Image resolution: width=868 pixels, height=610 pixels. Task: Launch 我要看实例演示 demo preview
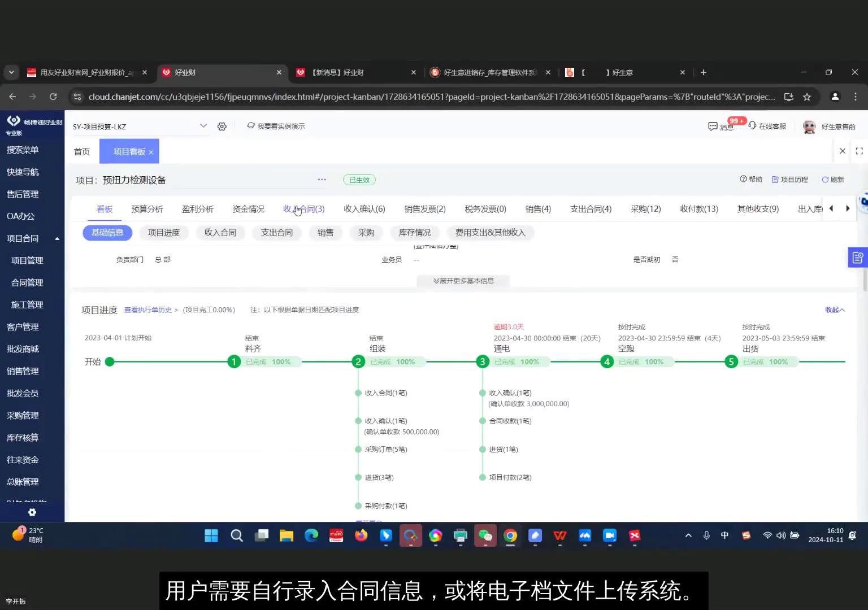pos(276,126)
